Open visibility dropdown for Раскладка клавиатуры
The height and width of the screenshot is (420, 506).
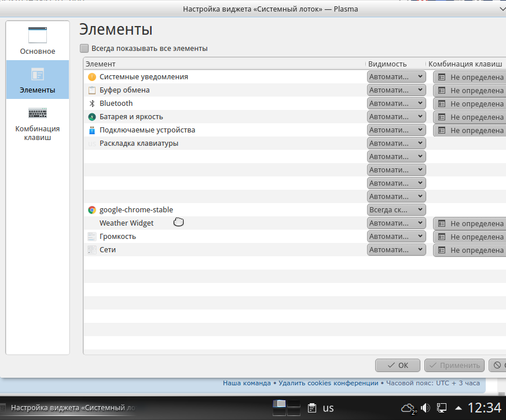click(x=396, y=143)
